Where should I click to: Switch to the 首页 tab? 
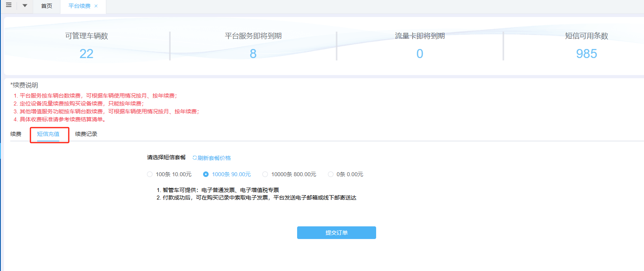click(47, 6)
